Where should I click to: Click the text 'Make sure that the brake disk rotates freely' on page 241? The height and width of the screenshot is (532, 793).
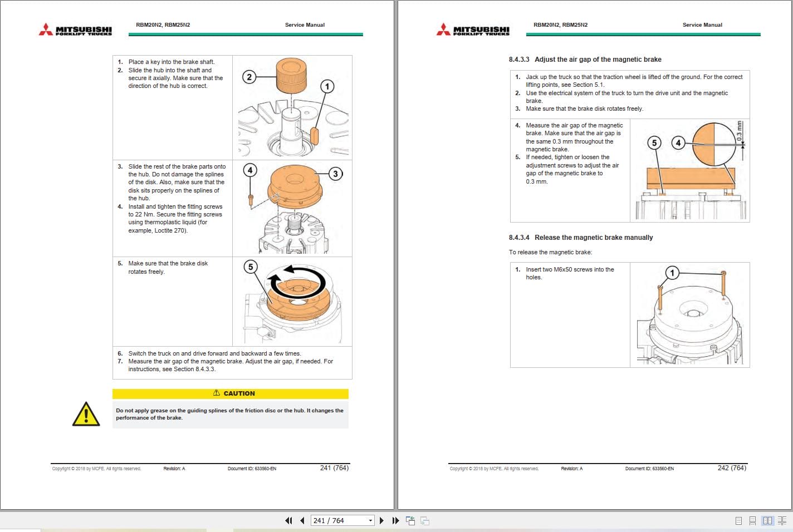168,268
